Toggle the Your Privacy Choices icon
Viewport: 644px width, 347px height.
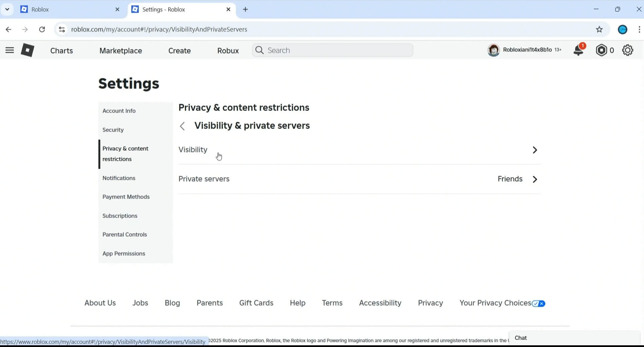click(x=538, y=304)
